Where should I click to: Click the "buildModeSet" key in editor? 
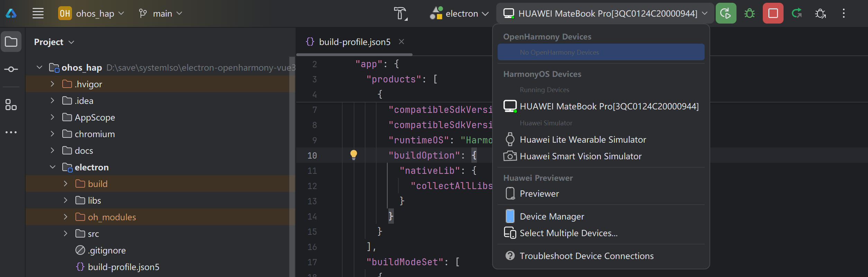[405, 262]
